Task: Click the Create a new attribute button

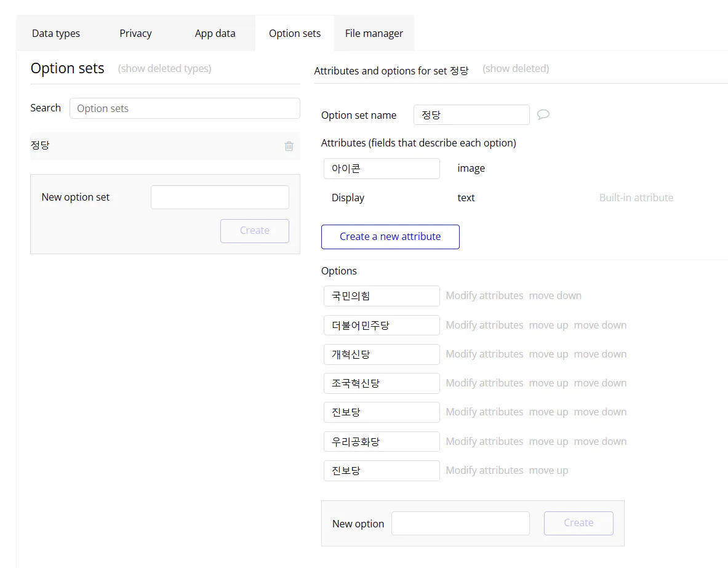Action: 390,236
